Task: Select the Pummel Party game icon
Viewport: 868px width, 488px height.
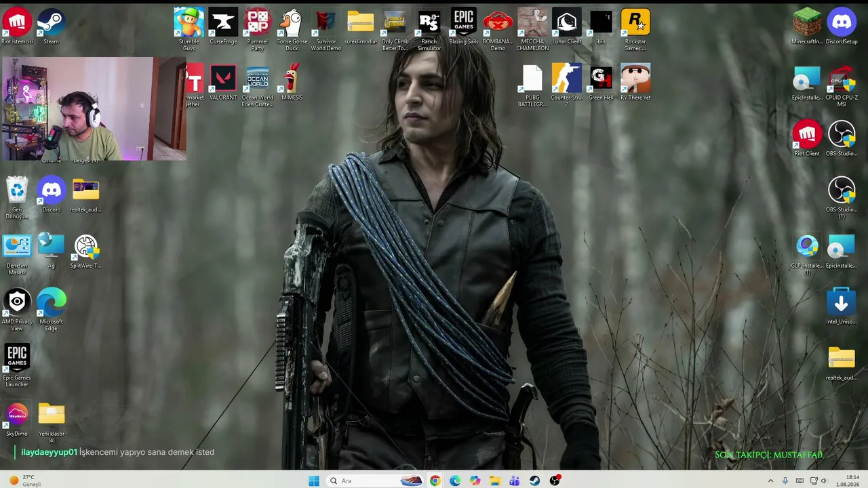Action: [257, 29]
